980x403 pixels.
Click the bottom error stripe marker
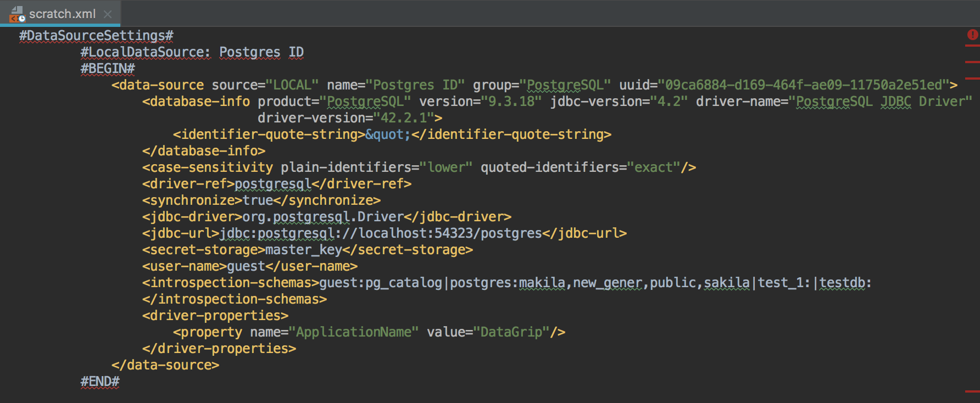click(x=972, y=391)
